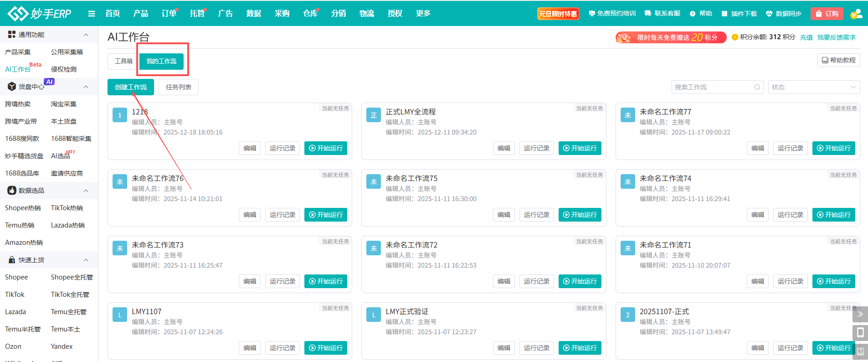Collapse the 数据选品 sidebar section
The width and height of the screenshot is (868, 362).
pos(86,191)
